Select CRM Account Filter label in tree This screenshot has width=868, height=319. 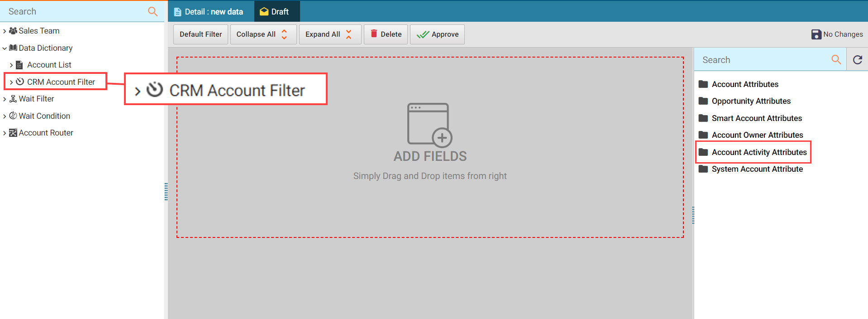pos(61,82)
